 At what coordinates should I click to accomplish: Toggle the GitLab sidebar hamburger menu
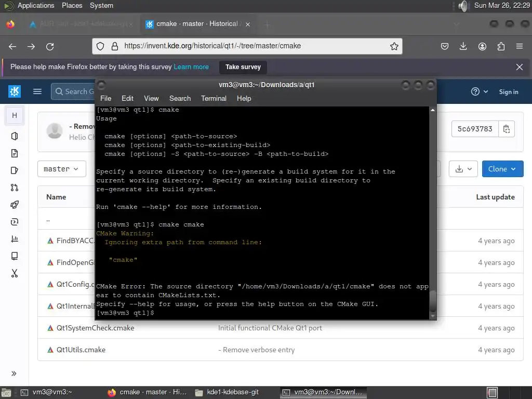pos(37,91)
